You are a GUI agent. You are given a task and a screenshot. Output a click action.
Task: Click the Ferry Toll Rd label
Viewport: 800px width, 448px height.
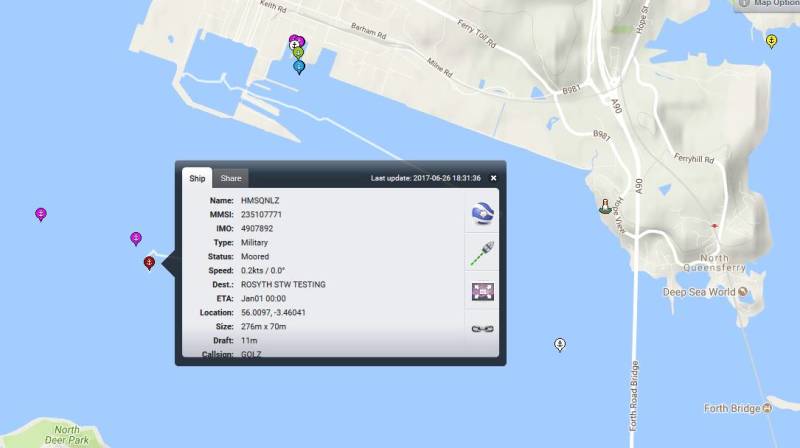(477, 34)
